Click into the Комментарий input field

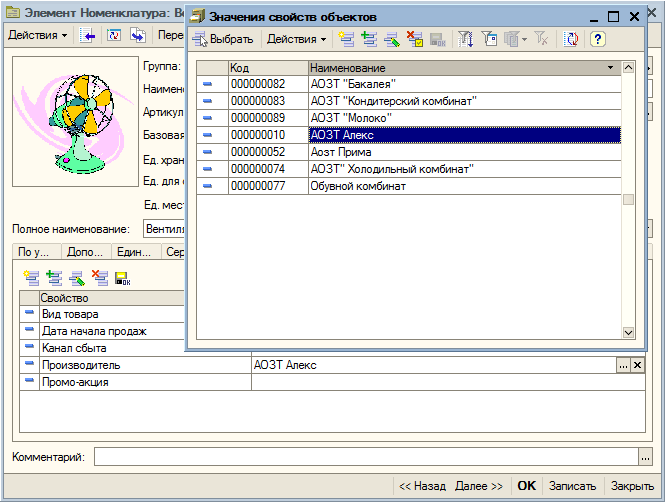(x=370, y=457)
